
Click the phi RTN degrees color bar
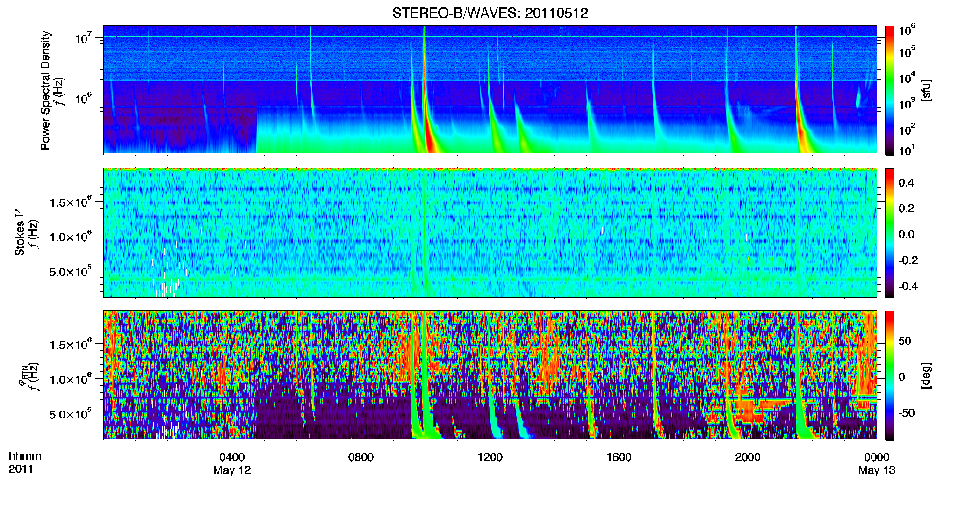(x=890, y=375)
